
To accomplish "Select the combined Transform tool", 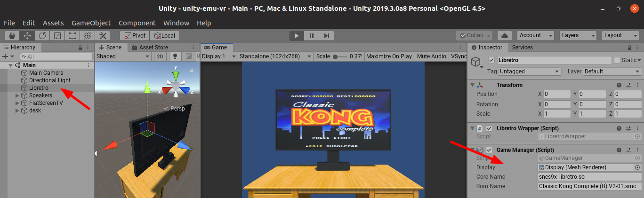I will pos(87,35).
